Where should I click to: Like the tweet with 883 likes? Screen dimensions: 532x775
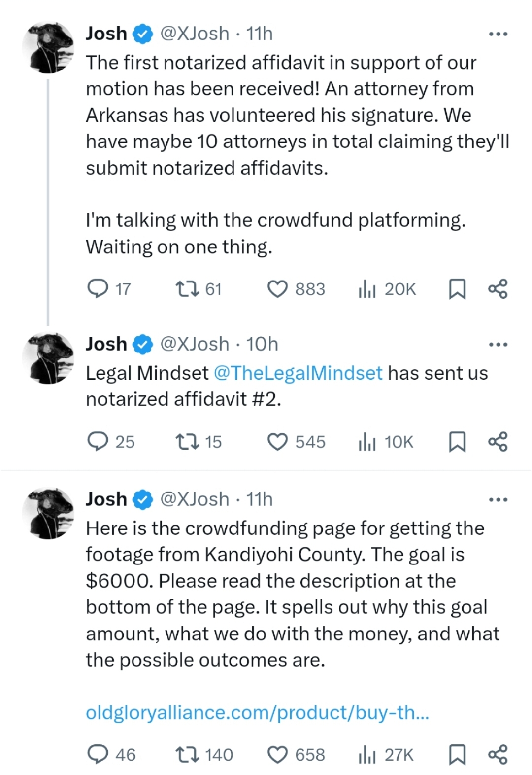click(x=277, y=289)
